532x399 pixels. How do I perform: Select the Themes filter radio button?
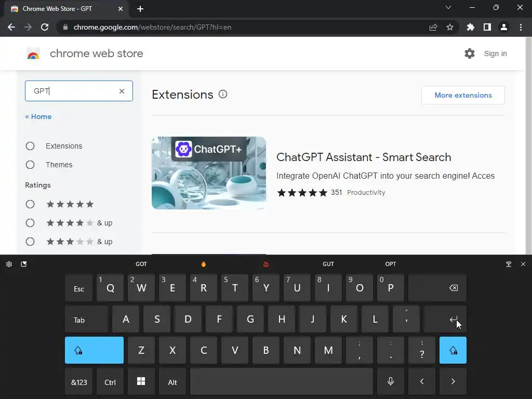(x=30, y=165)
